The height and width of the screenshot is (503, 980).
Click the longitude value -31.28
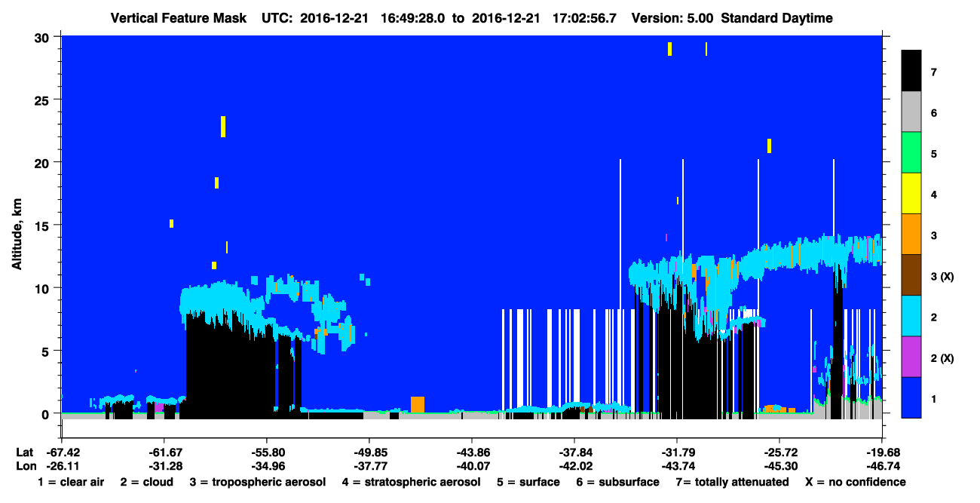pyautogui.click(x=164, y=466)
